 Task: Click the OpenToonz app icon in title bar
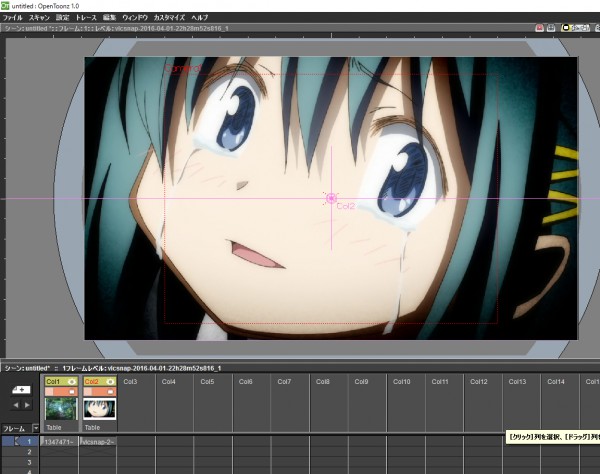click(x=5, y=5)
